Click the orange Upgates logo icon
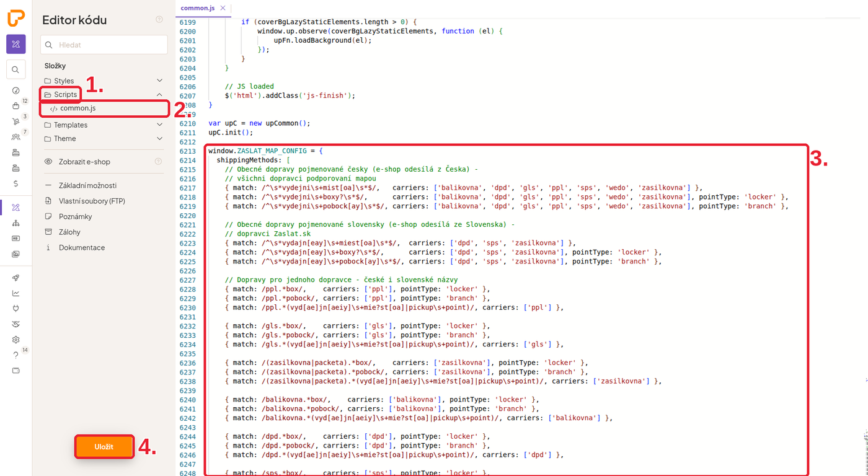This screenshot has width=868, height=476. pos(16,19)
